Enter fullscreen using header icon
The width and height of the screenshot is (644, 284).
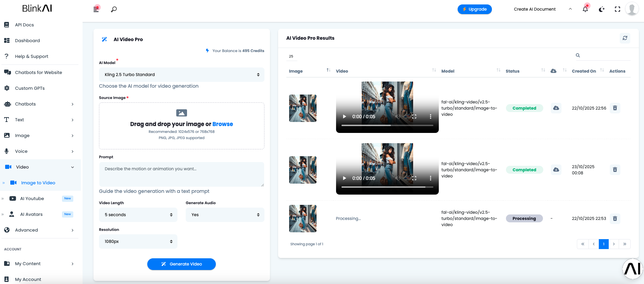617,9
